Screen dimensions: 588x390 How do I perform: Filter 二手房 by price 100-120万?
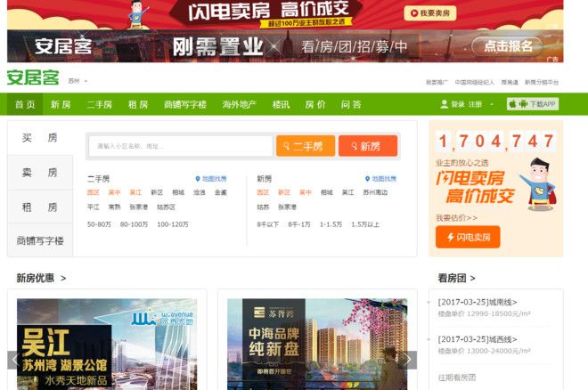pyautogui.click(x=173, y=224)
